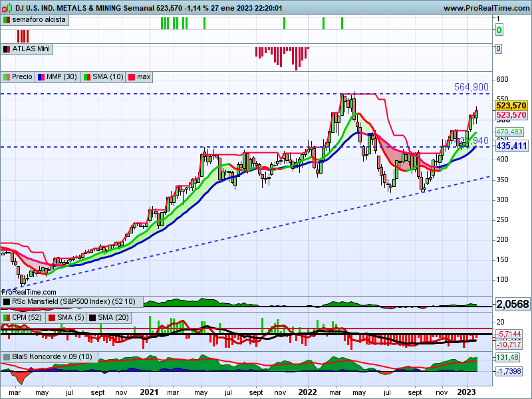532x399 pixels.
Task: Click the 131,48 Koncorde value tag
Action: 507,357
